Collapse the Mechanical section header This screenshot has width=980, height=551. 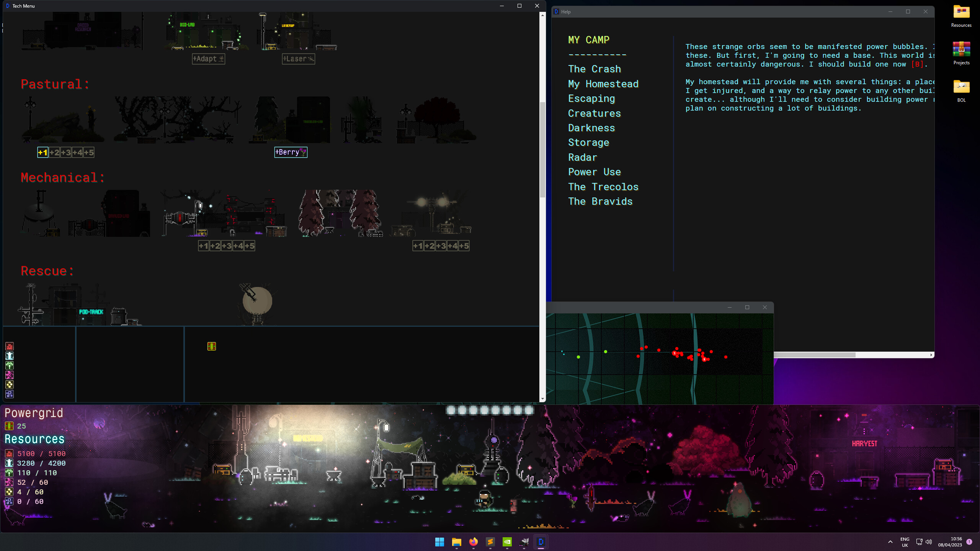tap(62, 177)
